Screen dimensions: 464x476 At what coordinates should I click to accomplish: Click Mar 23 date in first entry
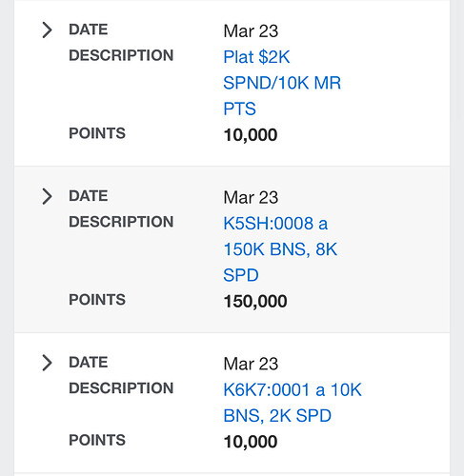[251, 31]
